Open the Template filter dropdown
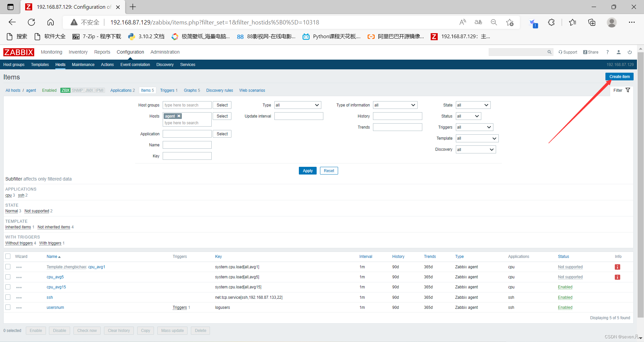This screenshot has height=342, width=644. point(477,138)
